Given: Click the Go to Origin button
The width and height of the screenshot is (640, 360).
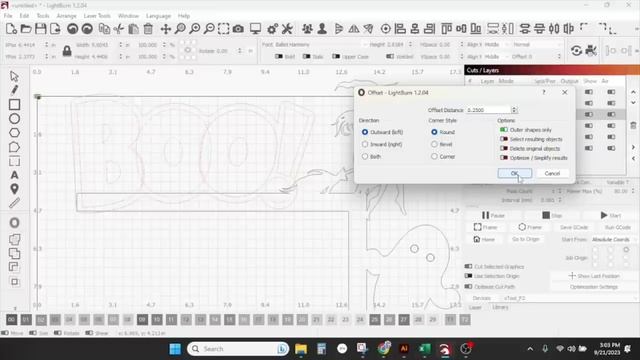Looking at the screenshot, I should point(526,239).
